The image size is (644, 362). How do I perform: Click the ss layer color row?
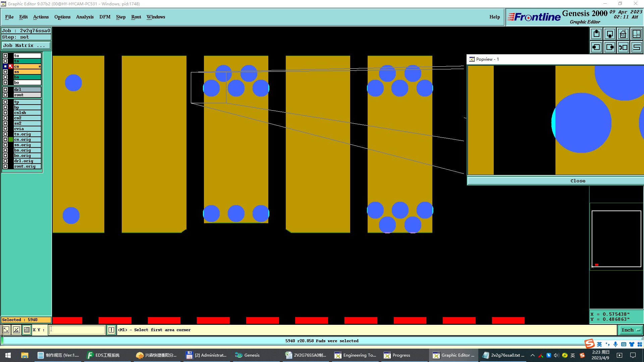point(27,72)
